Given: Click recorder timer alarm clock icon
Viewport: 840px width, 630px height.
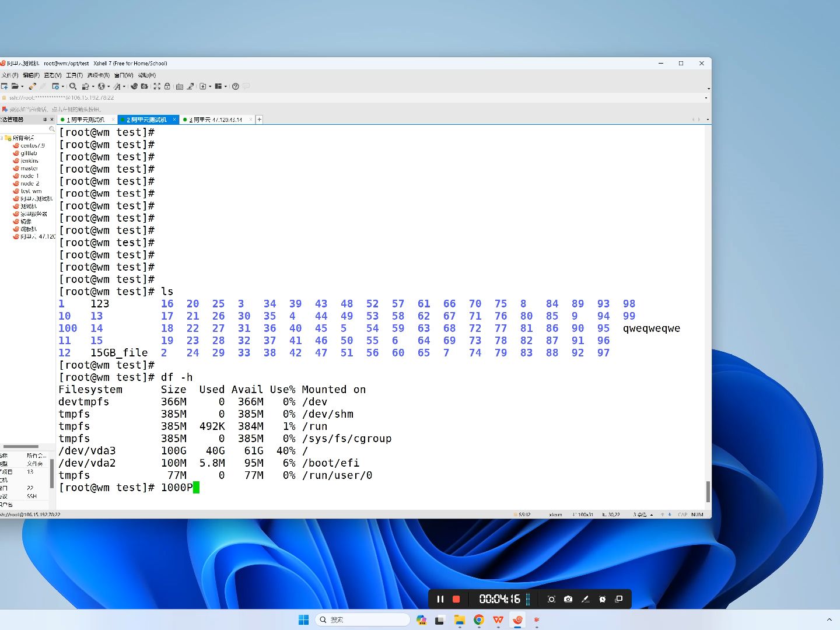Looking at the screenshot, I should [603, 599].
